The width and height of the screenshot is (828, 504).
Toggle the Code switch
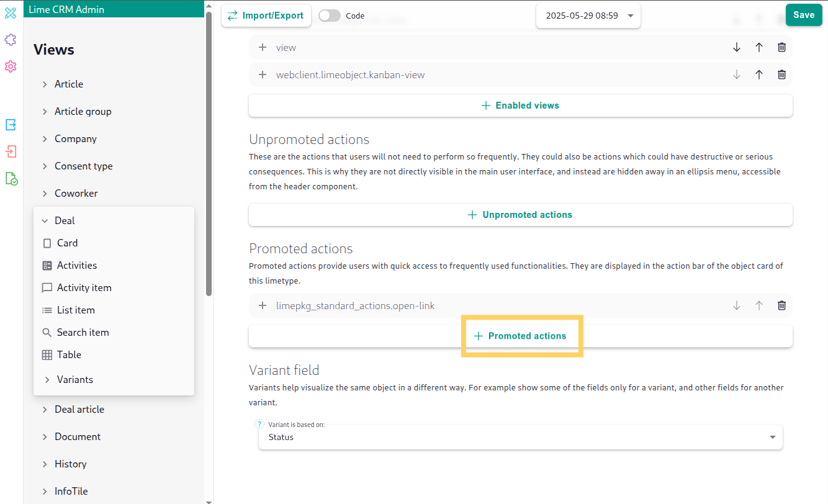tap(330, 16)
